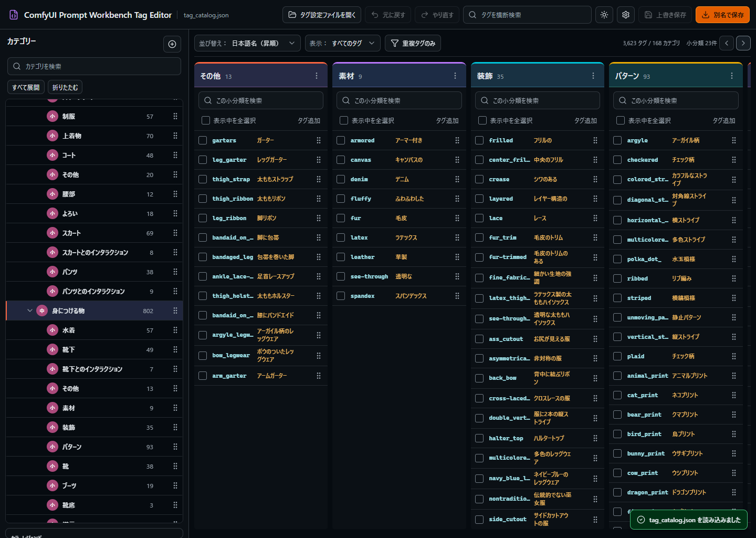Select 水着 category in tree
The image size is (756, 538).
coord(94,330)
